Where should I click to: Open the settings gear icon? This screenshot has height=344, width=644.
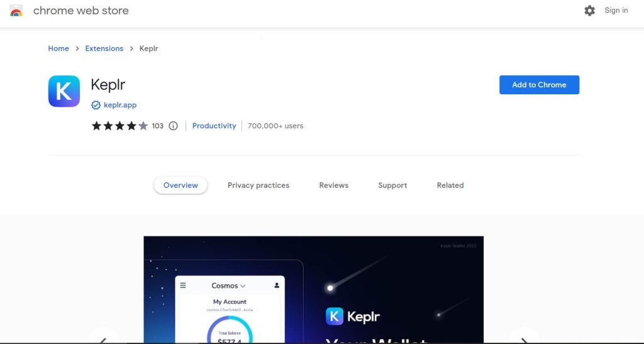pyautogui.click(x=589, y=11)
